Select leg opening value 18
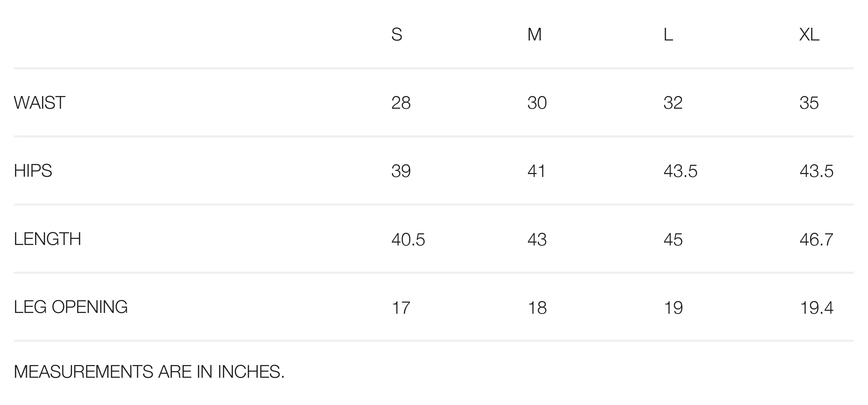Screen dimensions: 868x405 (537, 308)
